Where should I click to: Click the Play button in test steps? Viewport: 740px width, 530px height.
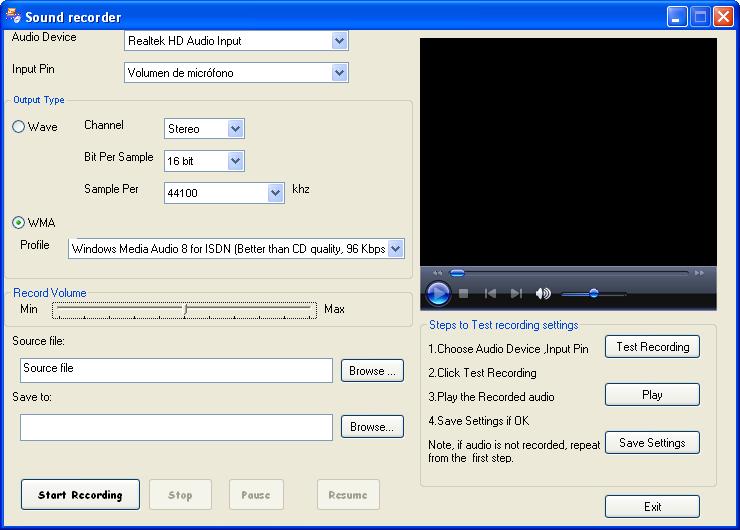pyautogui.click(x=652, y=395)
